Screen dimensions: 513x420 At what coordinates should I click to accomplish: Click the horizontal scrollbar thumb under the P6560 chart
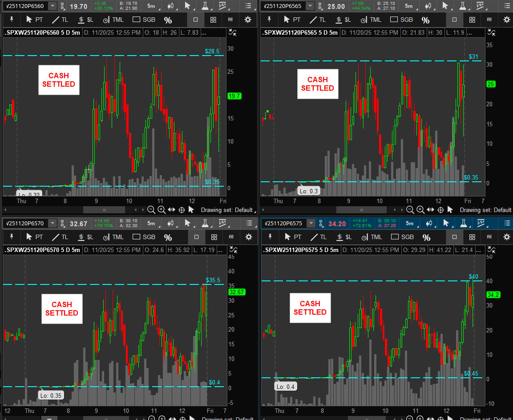(x=104, y=210)
